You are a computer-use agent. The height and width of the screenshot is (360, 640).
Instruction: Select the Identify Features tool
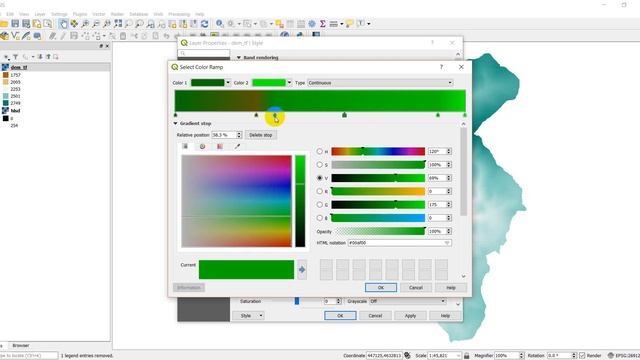coord(220,24)
